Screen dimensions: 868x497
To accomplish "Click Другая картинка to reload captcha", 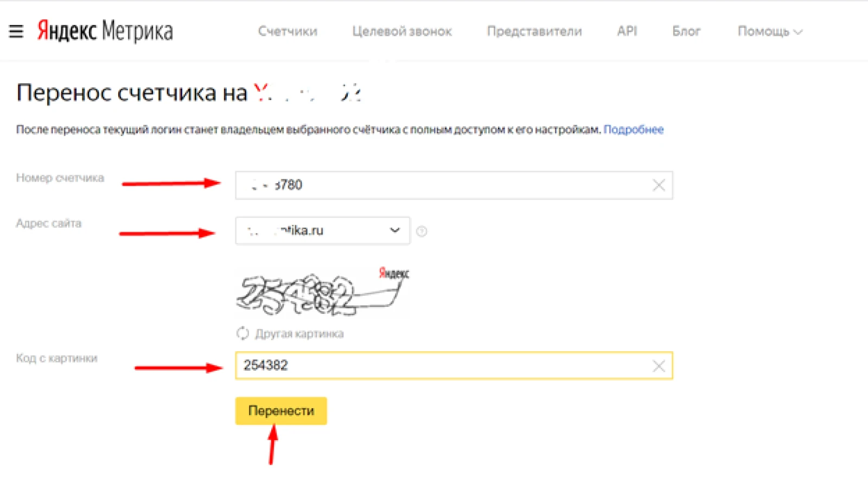I will point(299,333).
